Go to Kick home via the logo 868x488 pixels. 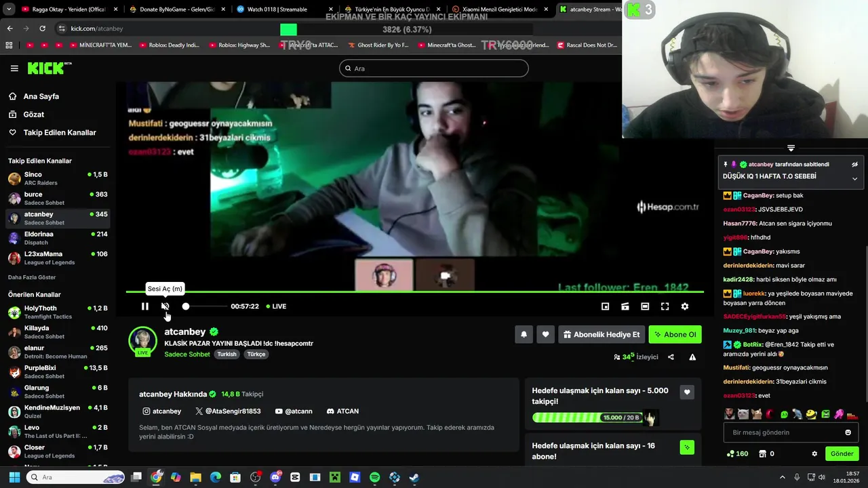coord(49,68)
